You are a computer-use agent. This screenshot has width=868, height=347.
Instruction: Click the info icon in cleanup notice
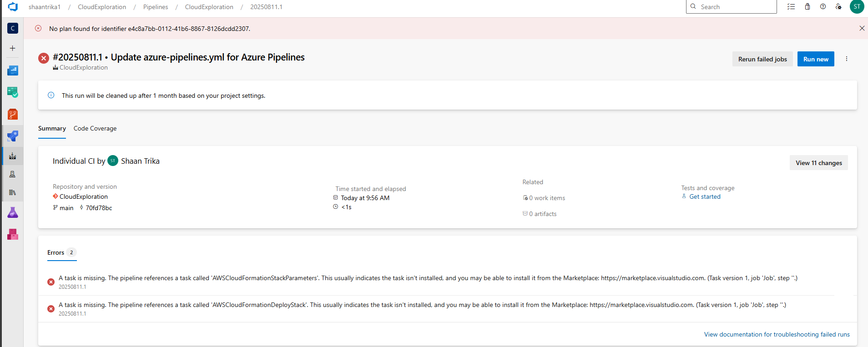click(x=51, y=95)
